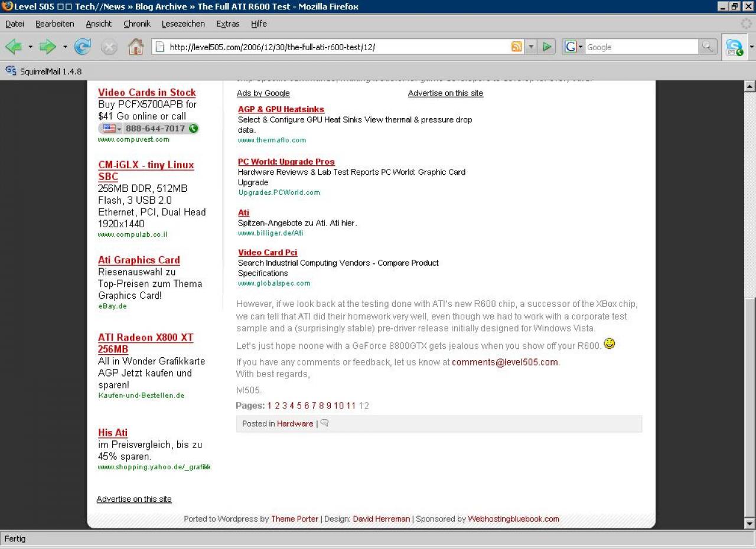Visit the David Herreman footer link
756x549 pixels.
click(382, 519)
